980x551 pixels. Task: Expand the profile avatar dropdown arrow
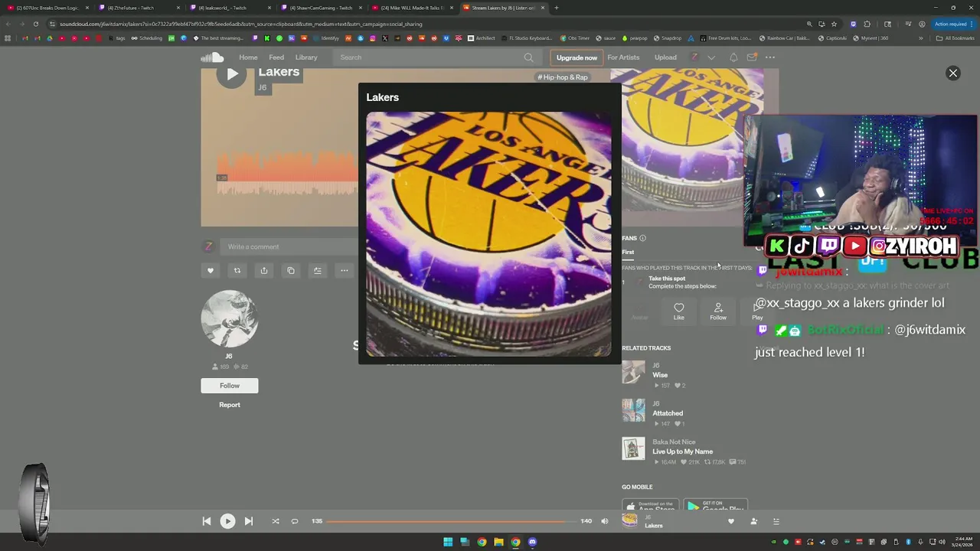(x=711, y=57)
